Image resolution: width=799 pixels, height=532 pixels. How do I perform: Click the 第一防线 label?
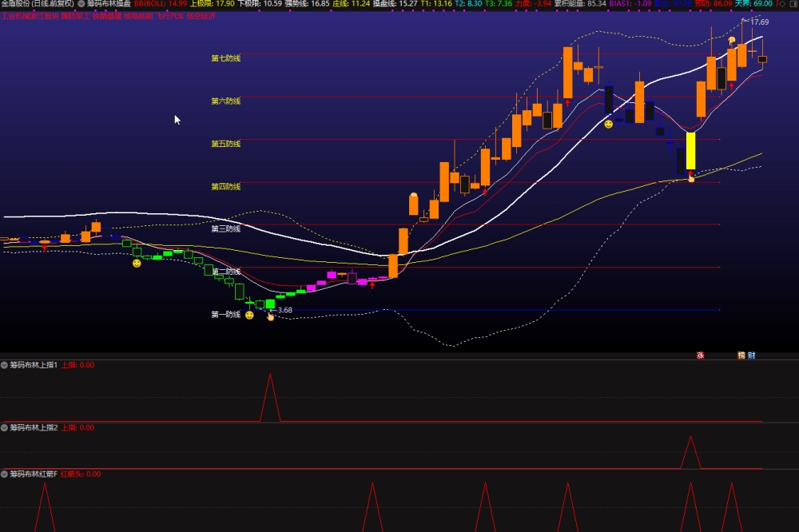226,315
